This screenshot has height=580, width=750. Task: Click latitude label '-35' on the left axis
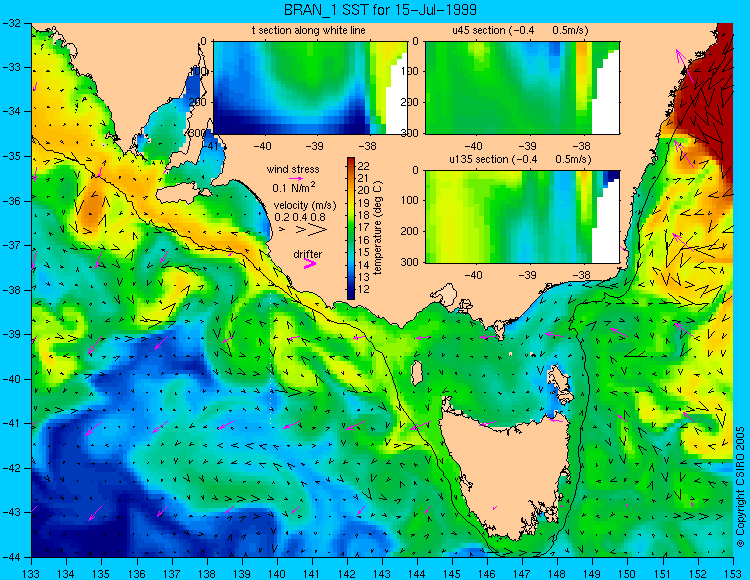click(x=11, y=156)
